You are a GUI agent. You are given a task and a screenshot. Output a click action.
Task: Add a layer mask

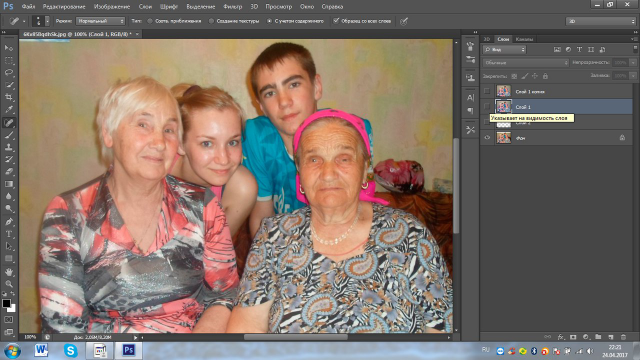573,337
